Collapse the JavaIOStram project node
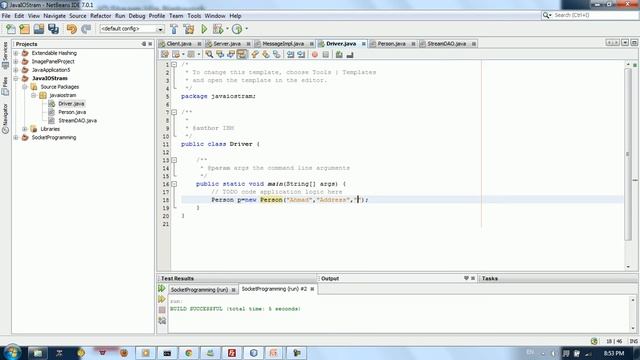Viewport: 640px width, 360px height. [x=16, y=78]
